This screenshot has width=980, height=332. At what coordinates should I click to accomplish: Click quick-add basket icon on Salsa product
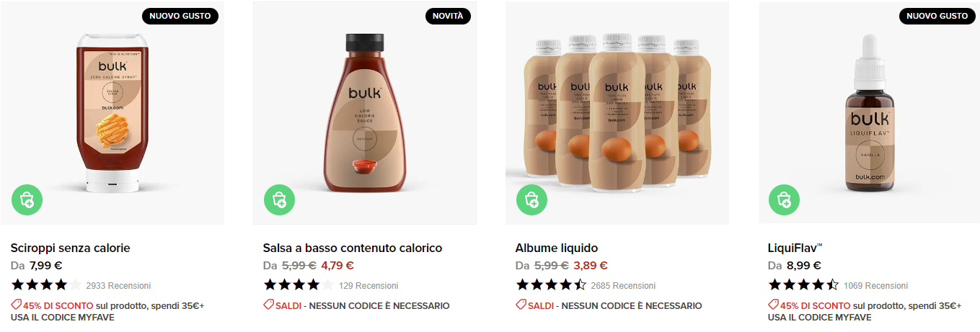(280, 199)
